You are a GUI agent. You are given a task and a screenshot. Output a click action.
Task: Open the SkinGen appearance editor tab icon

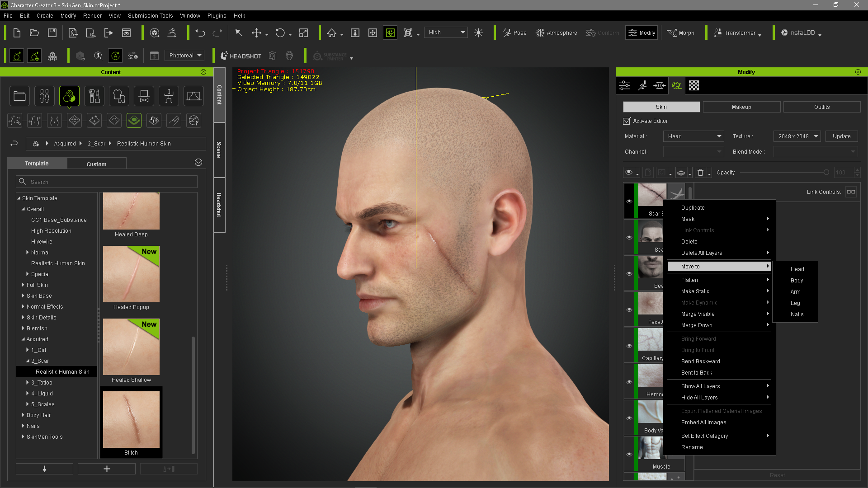point(676,85)
